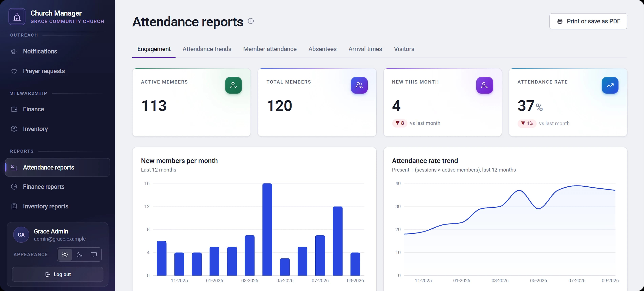The height and width of the screenshot is (291, 644).
Task: Select light appearance sun toggle
Action: pyautogui.click(x=65, y=255)
